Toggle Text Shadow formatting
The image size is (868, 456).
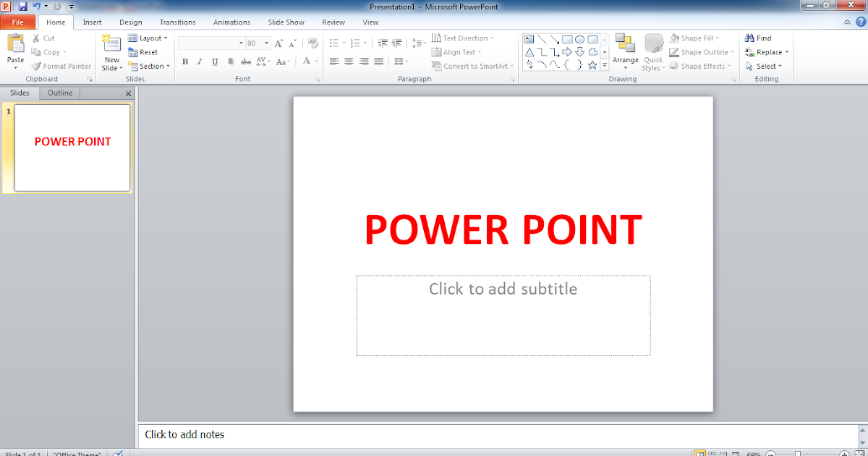coord(230,62)
